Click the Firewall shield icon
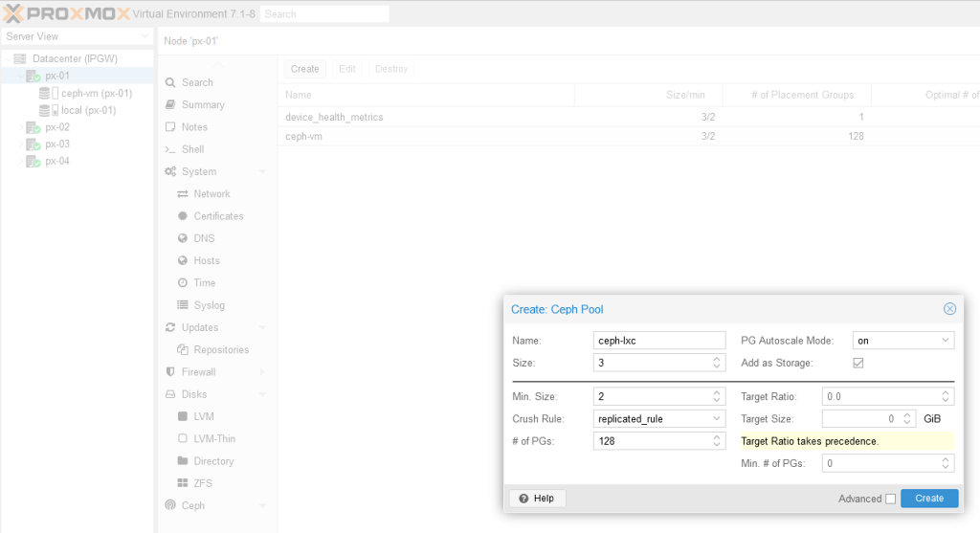Viewport: 980px width, 533px height. (170, 372)
